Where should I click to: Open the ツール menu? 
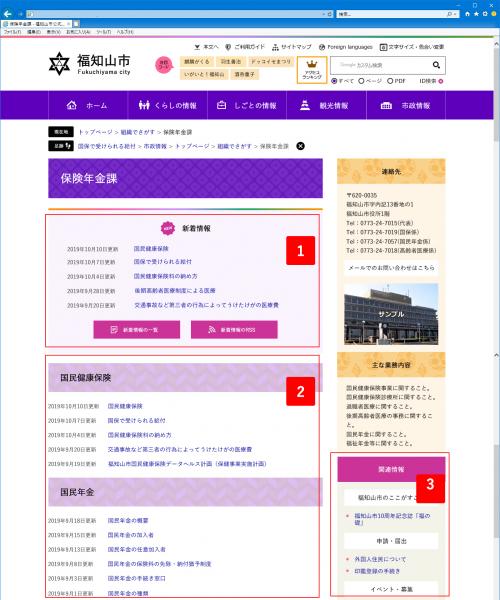click(x=103, y=32)
